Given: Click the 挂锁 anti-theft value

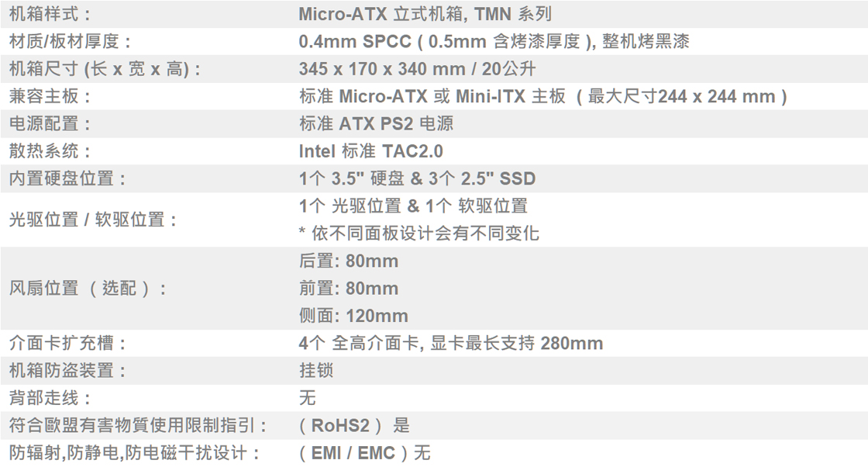Looking at the screenshot, I should [x=315, y=370].
